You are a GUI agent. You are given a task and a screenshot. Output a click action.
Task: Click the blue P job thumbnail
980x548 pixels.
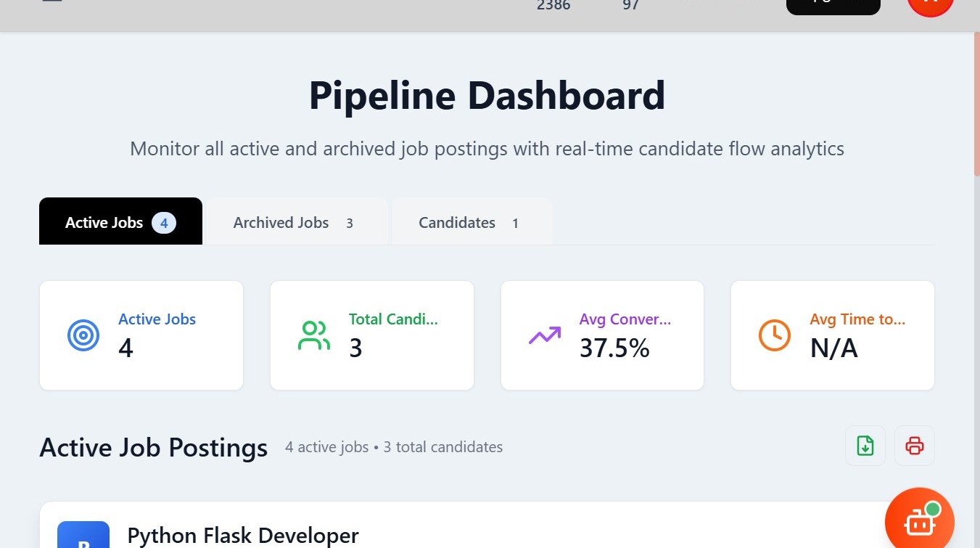[x=83, y=536]
